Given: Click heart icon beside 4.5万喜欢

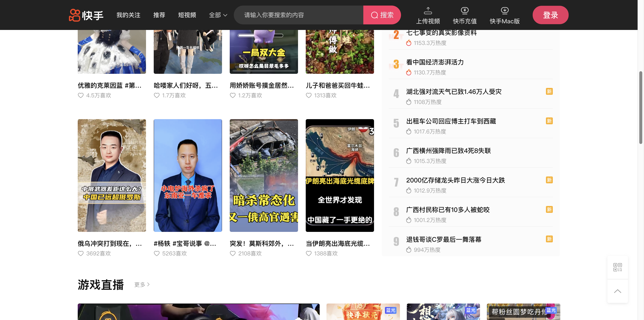Looking at the screenshot, I should [x=80, y=95].
